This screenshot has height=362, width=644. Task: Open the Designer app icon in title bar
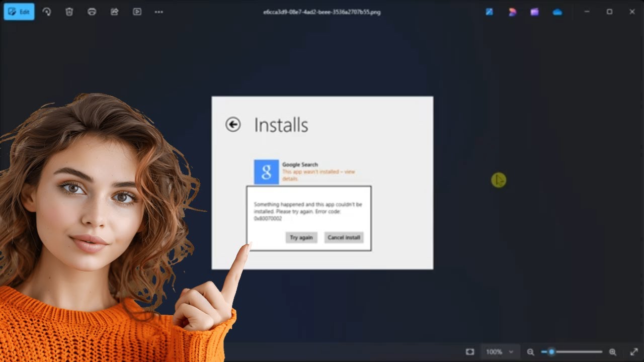(489, 12)
